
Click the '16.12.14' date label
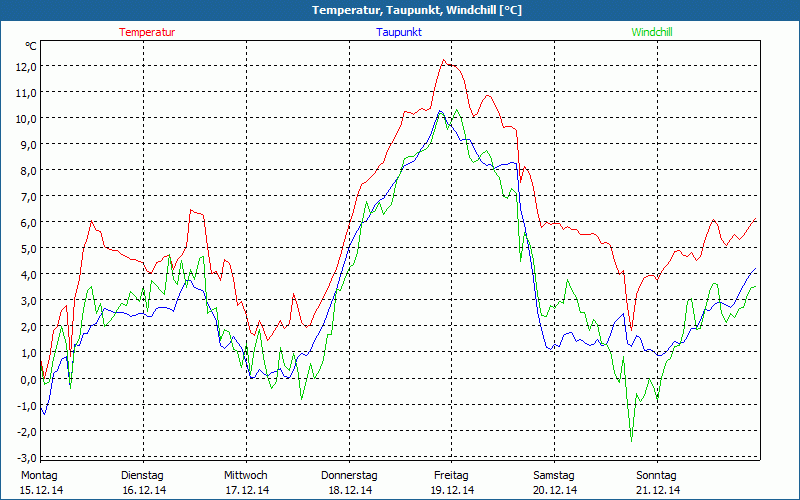[144, 490]
